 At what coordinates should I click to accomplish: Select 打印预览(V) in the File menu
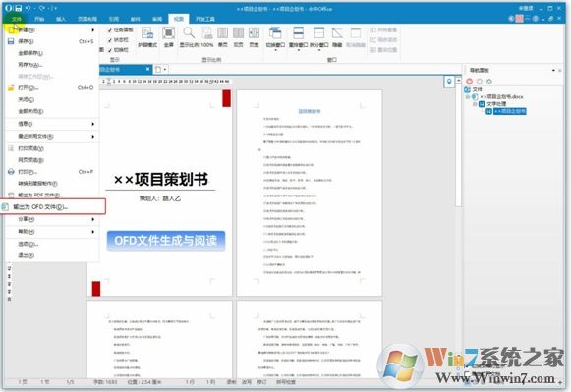[51, 148]
